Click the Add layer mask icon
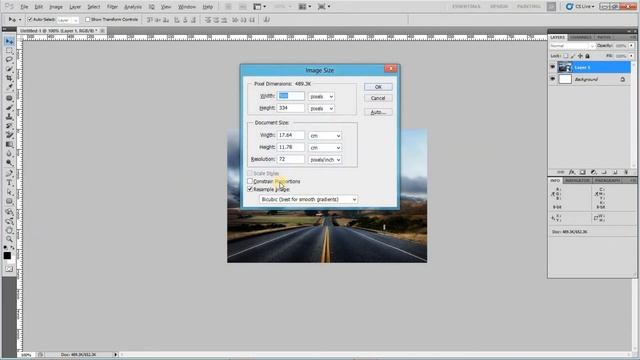Viewport: 640px width, 360px height. point(582,172)
